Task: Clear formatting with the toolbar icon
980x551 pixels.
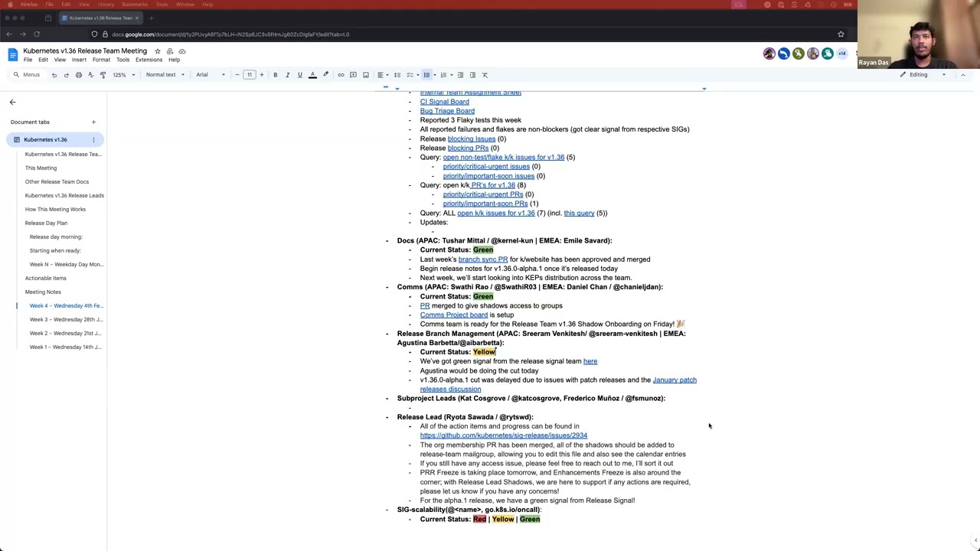Action: point(485,75)
